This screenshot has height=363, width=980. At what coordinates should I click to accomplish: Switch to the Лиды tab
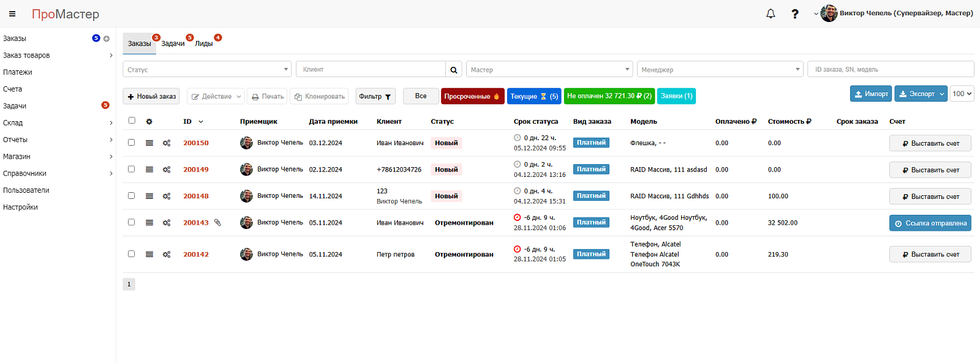pyautogui.click(x=204, y=43)
